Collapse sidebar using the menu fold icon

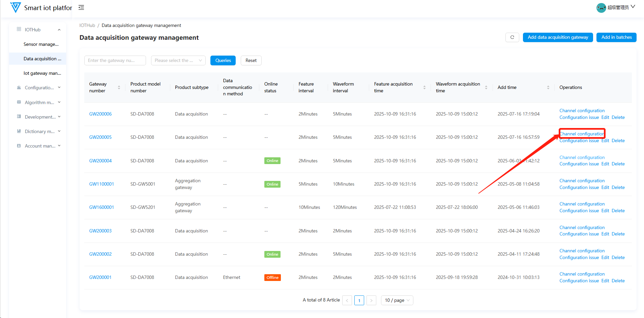coord(81,7)
